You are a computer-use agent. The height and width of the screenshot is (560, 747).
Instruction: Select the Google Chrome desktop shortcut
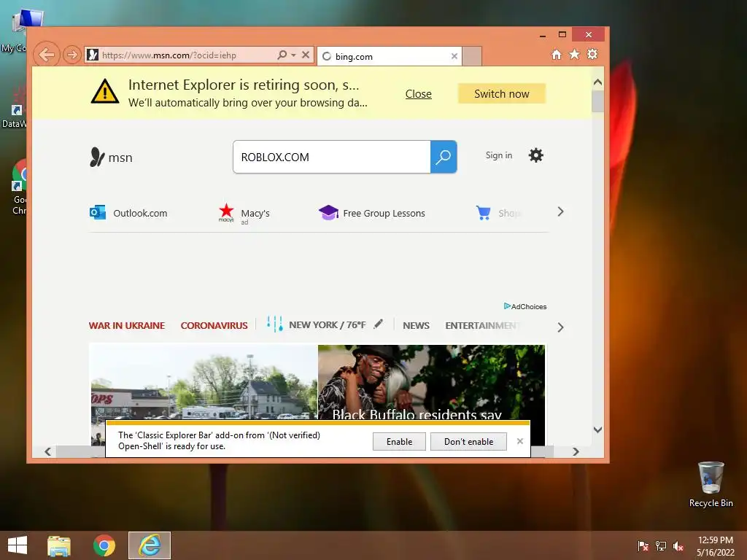point(19,187)
